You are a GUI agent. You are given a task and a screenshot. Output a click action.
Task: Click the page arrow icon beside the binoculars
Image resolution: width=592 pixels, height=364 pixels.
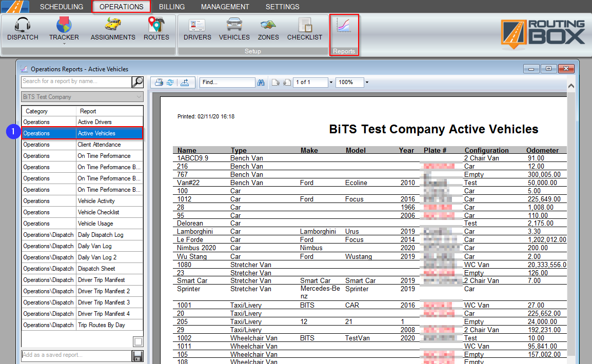coord(275,82)
